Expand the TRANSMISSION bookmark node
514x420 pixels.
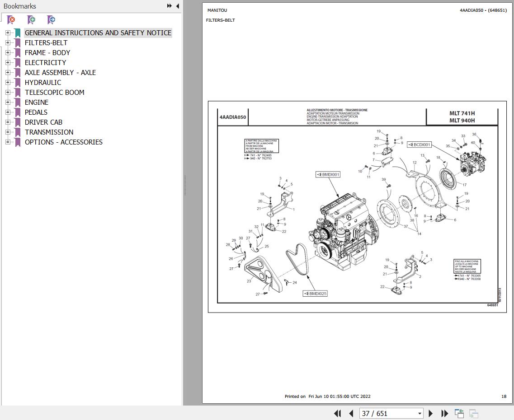point(8,132)
